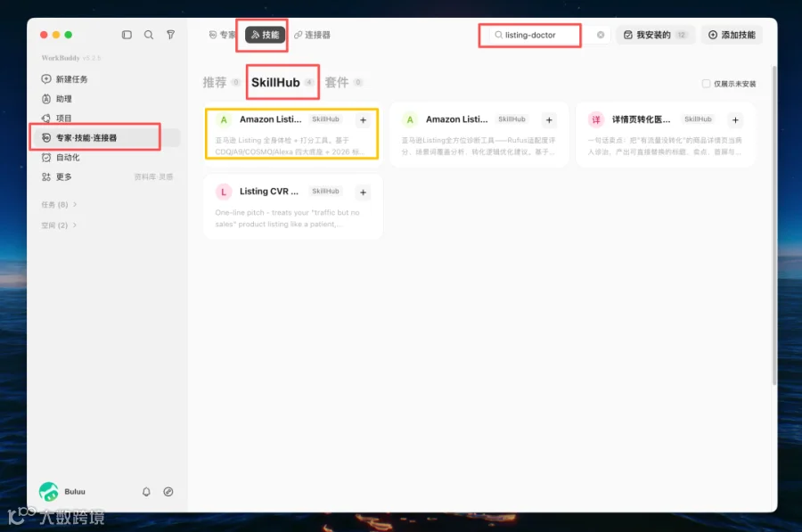
Task: Open the 更多 more section
Action: 57,176
